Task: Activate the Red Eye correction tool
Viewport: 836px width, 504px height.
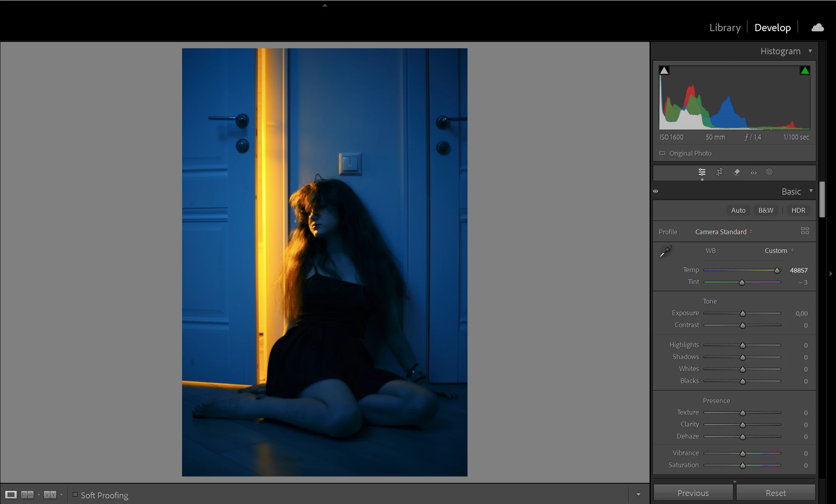Action: [x=753, y=172]
